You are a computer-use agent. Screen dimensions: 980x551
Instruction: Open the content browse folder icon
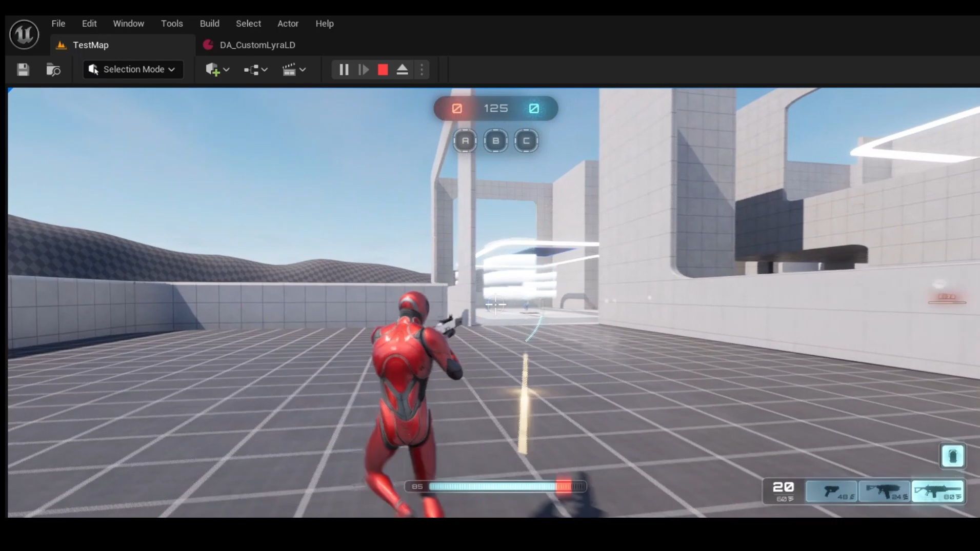coord(53,70)
